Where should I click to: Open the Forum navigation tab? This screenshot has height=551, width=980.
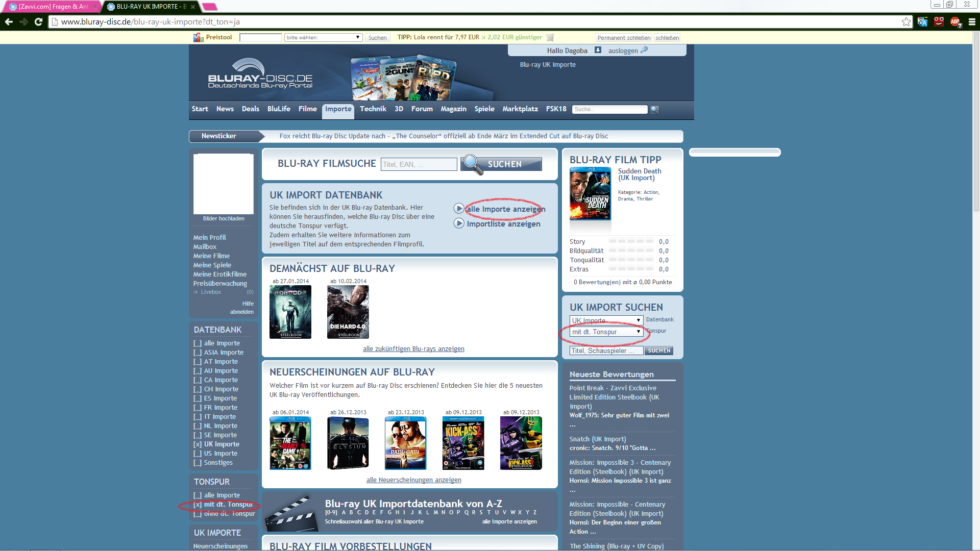[x=422, y=109]
